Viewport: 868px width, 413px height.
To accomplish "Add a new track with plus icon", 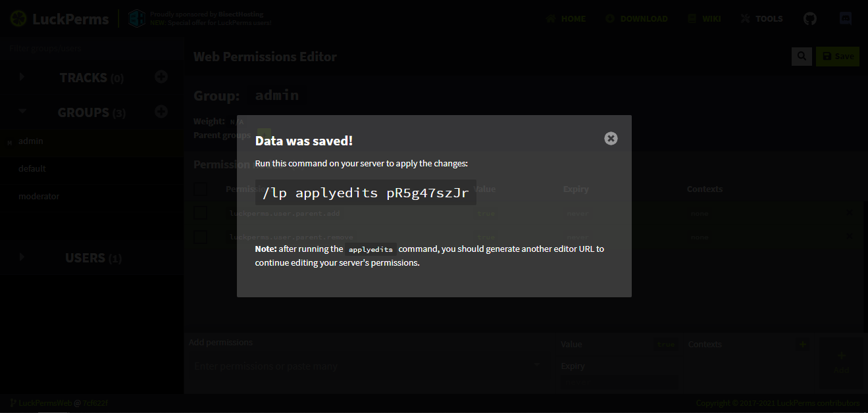I will coord(161,77).
